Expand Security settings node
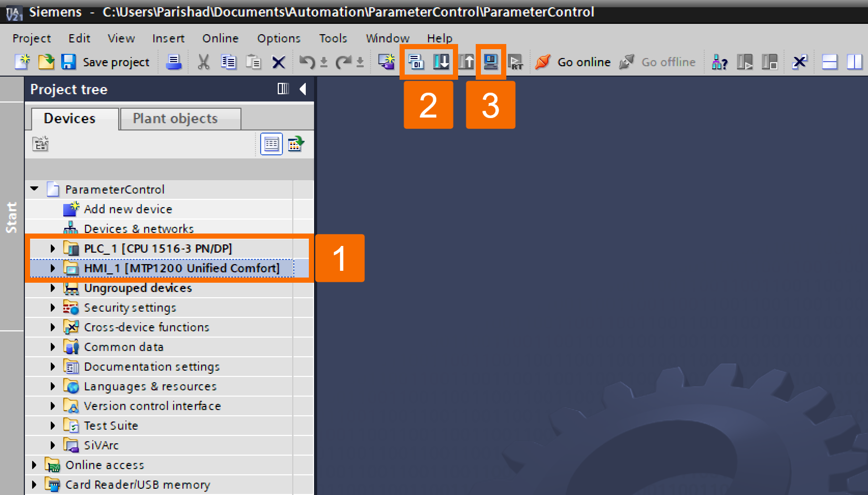The height and width of the screenshot is (495, 868). click(52, 308)
